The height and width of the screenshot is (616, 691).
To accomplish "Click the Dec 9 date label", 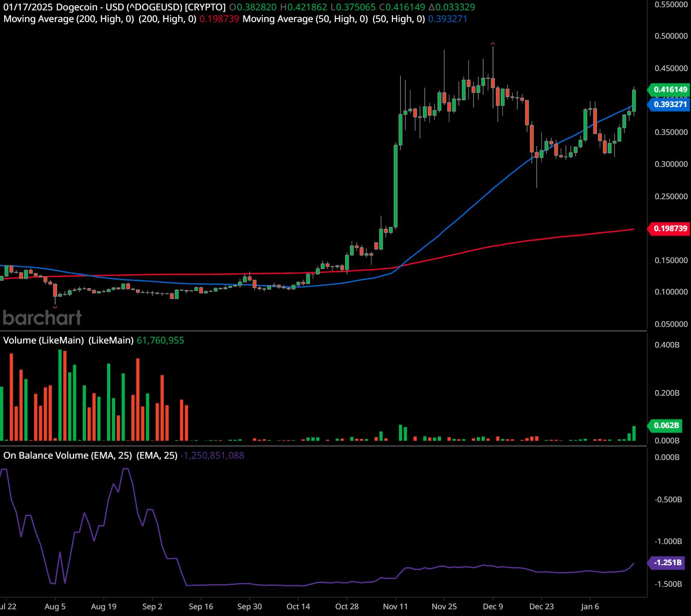I will pyautogui.click(x=493, y=607).
